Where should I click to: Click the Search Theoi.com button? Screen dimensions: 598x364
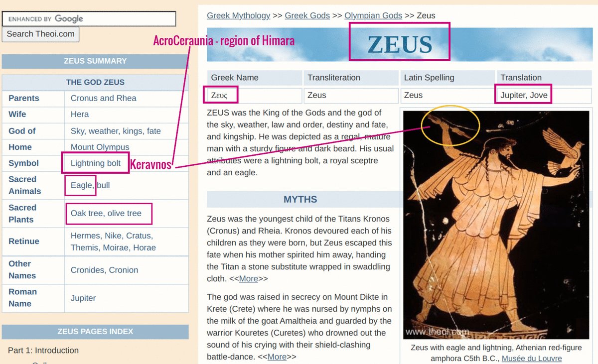41,34
